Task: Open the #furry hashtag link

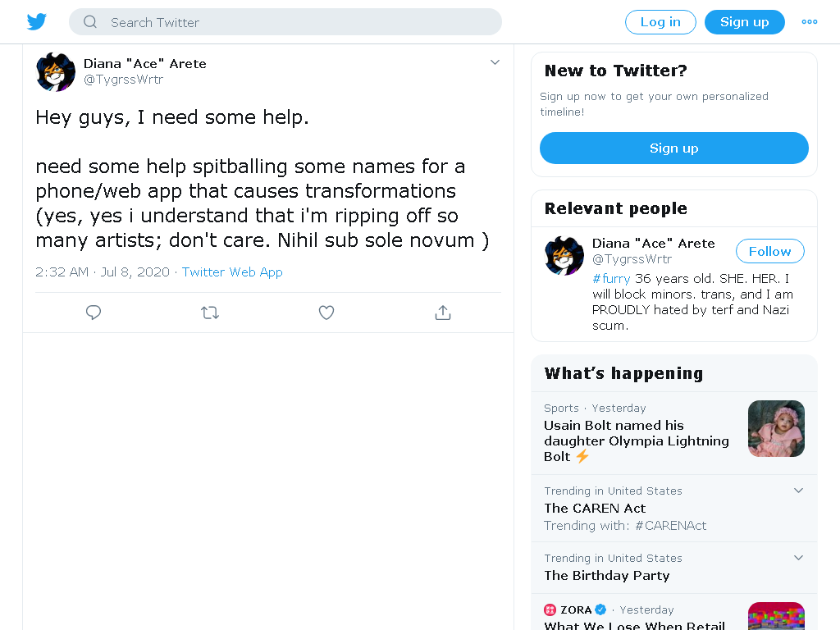Action: coord(611,279)
